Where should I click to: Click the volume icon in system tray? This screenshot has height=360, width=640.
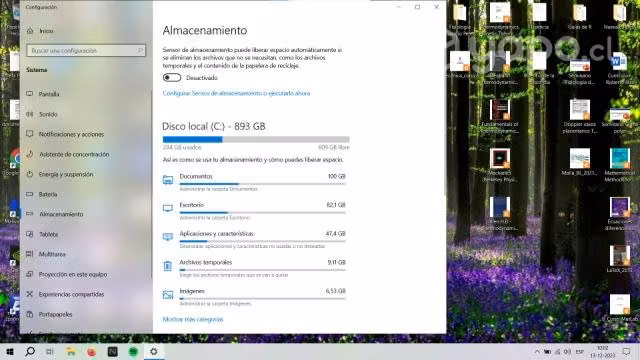pos(567,352)
